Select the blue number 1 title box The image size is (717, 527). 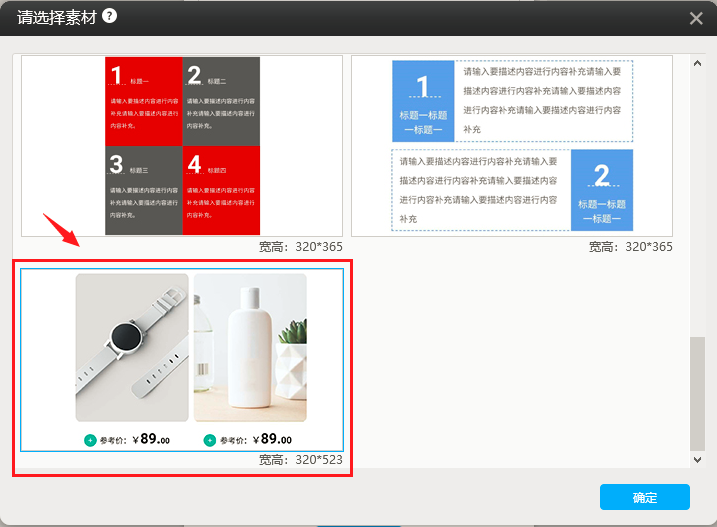tap(422, 101)
